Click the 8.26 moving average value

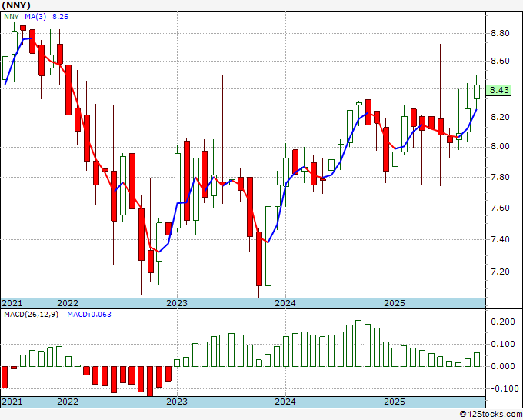[60, 17]
